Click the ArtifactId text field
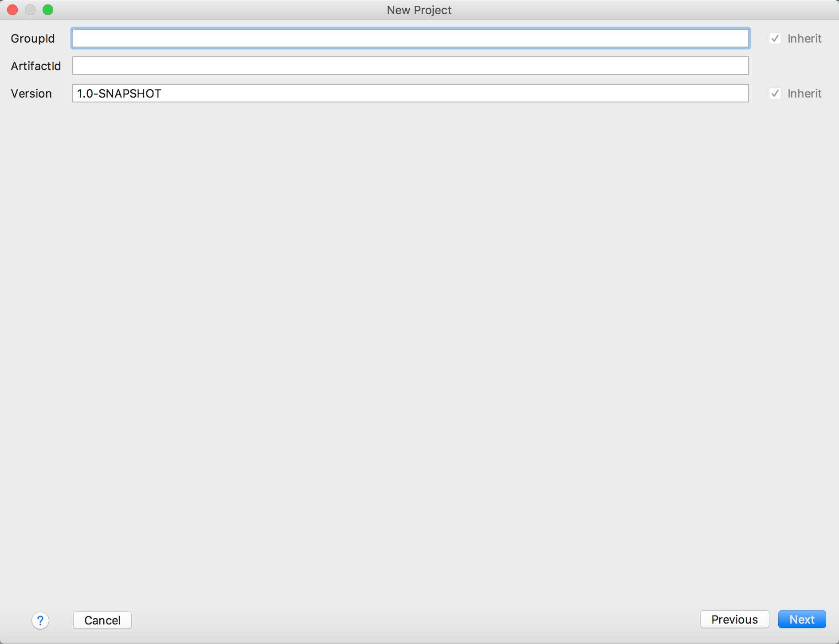The height and width of the screenshot is (644, 839). [410, 66]
